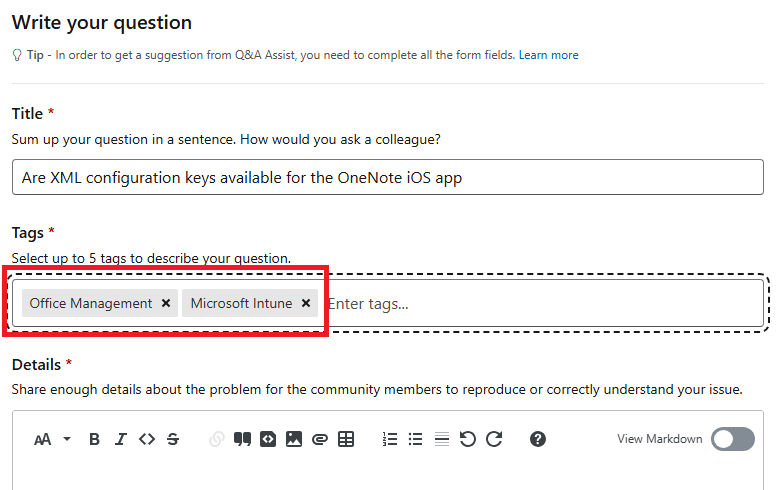Open the font size AA tool

point(43,439)
